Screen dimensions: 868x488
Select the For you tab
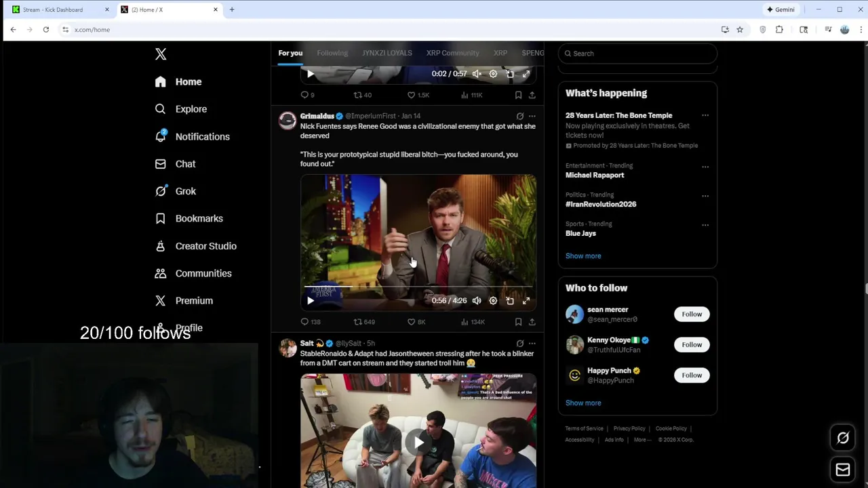click(290, 53)
